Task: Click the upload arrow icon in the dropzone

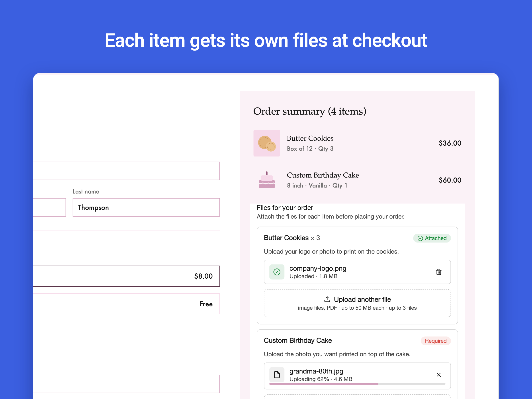Action: tap(327, 299)
